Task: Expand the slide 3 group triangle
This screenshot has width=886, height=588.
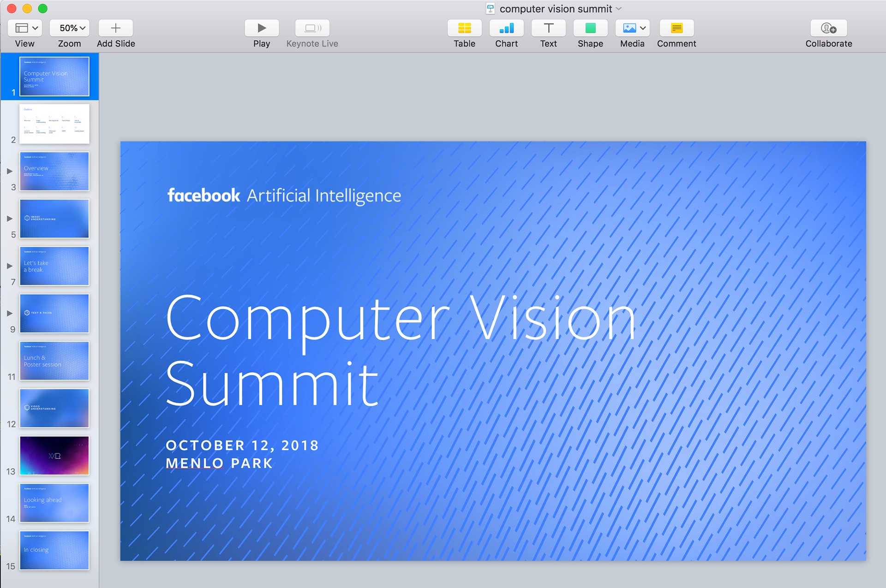Action: coord(10,171)
